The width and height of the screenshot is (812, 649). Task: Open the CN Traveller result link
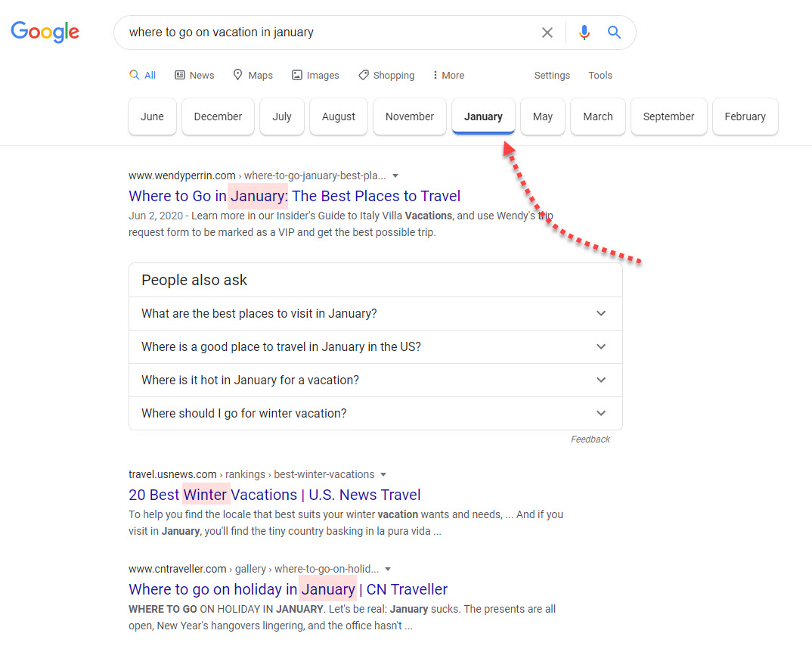pos(288,589)
